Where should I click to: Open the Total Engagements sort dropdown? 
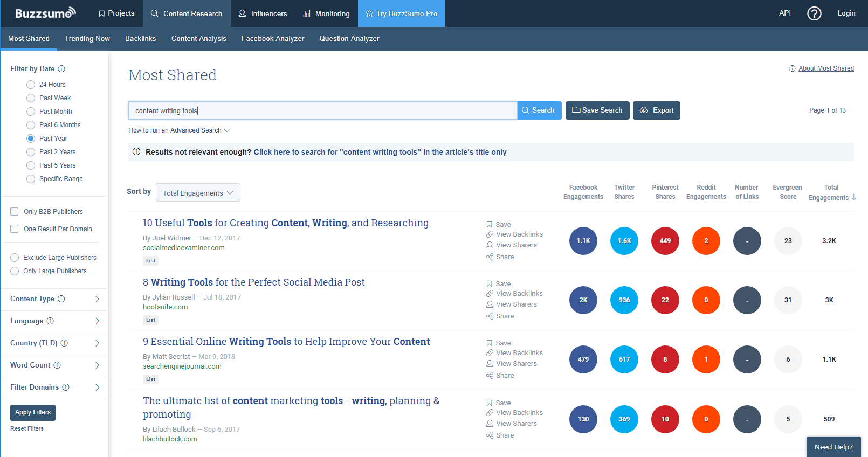pos(198,192)
